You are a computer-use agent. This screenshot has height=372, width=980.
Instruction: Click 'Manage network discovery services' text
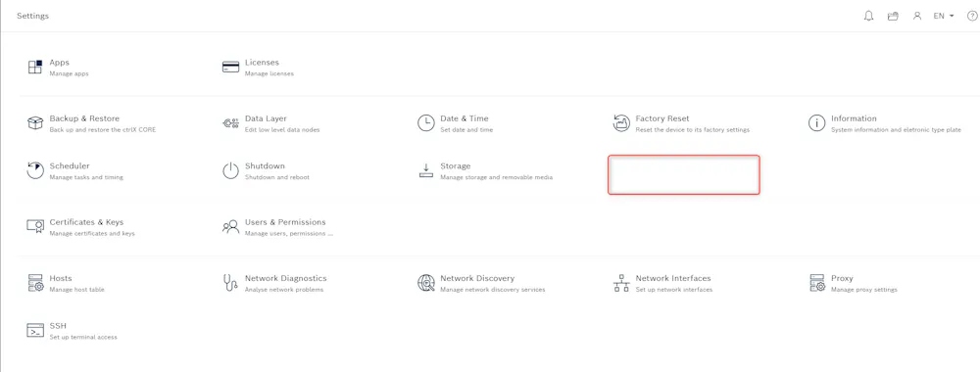pos(493,290)
